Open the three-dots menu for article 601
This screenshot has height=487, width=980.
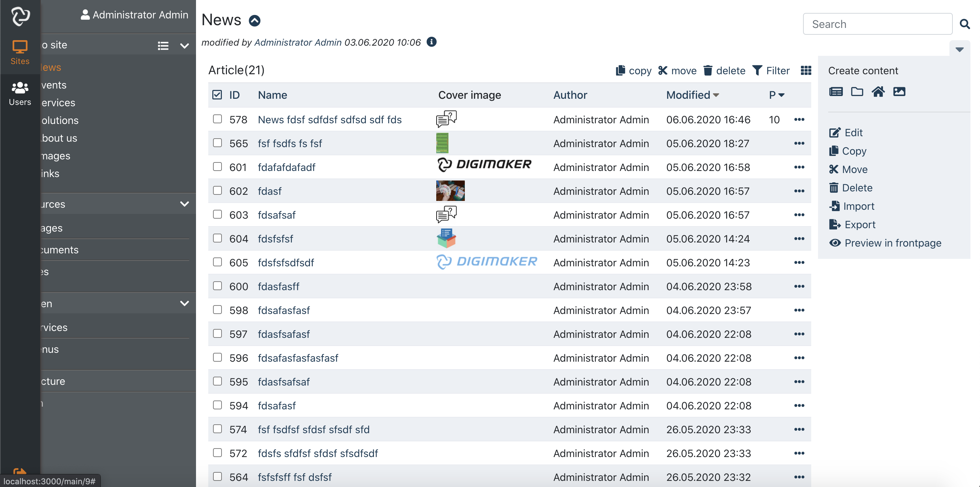click(x=799, y=167)
